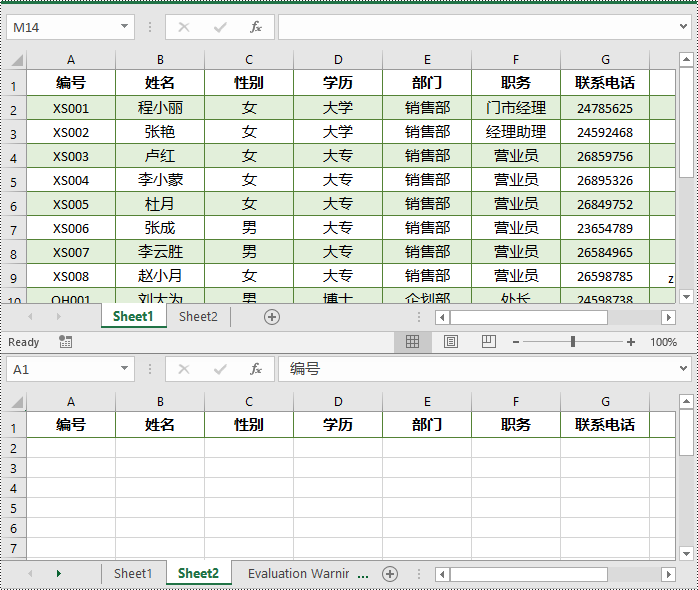This screenshot has width=698, height=590.
Task: Add new sheet in top window
Action: pos(272,317)
